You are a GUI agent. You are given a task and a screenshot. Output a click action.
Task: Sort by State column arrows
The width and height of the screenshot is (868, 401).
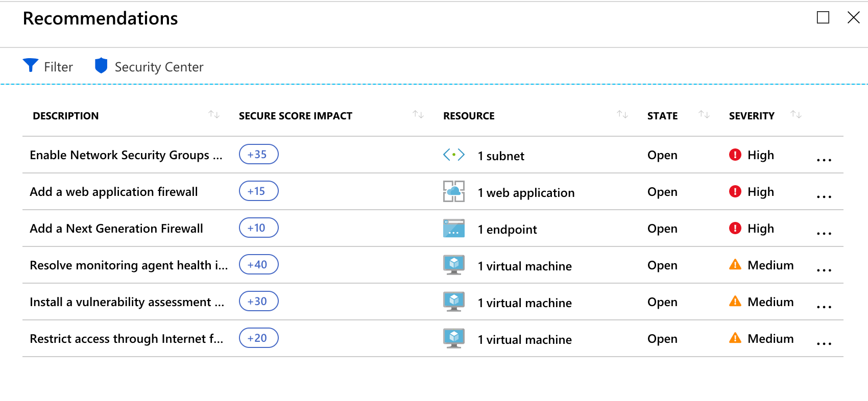[x=704, y=115]
